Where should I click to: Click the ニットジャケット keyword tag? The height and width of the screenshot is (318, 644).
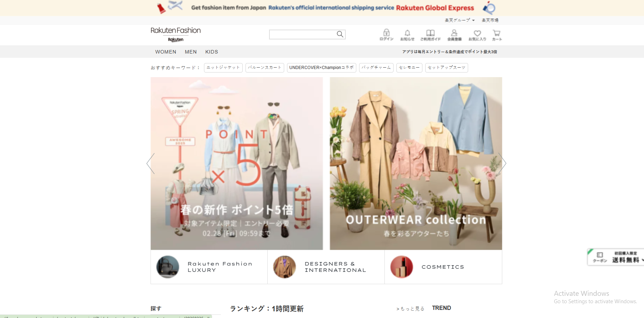coord(223,68)
